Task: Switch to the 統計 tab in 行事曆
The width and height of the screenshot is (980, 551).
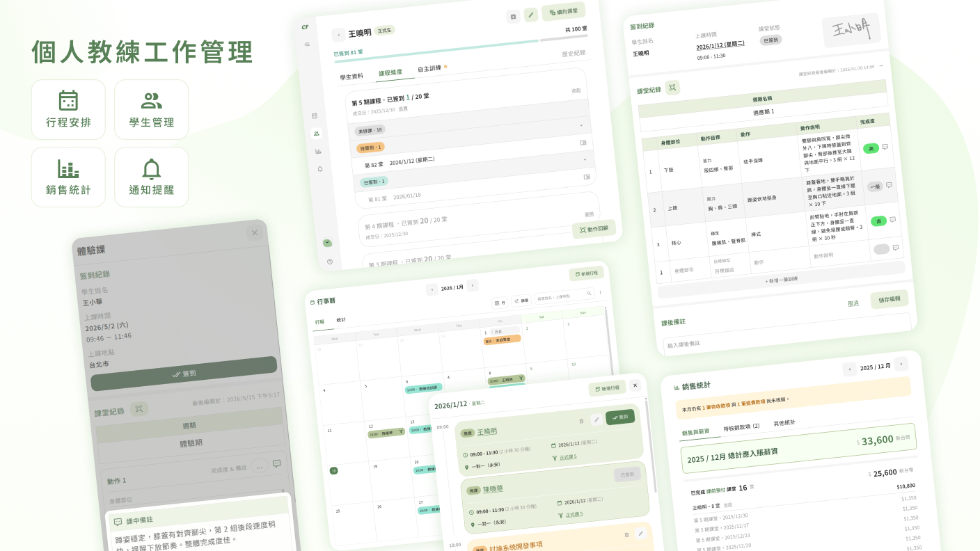Action: [x=341, y=320]
